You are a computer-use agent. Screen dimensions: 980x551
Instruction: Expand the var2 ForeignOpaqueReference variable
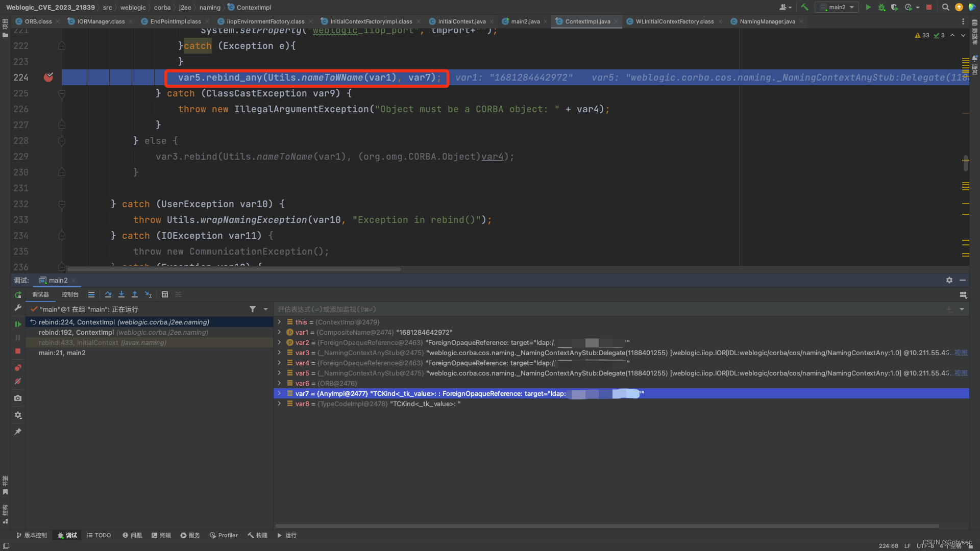279,342
